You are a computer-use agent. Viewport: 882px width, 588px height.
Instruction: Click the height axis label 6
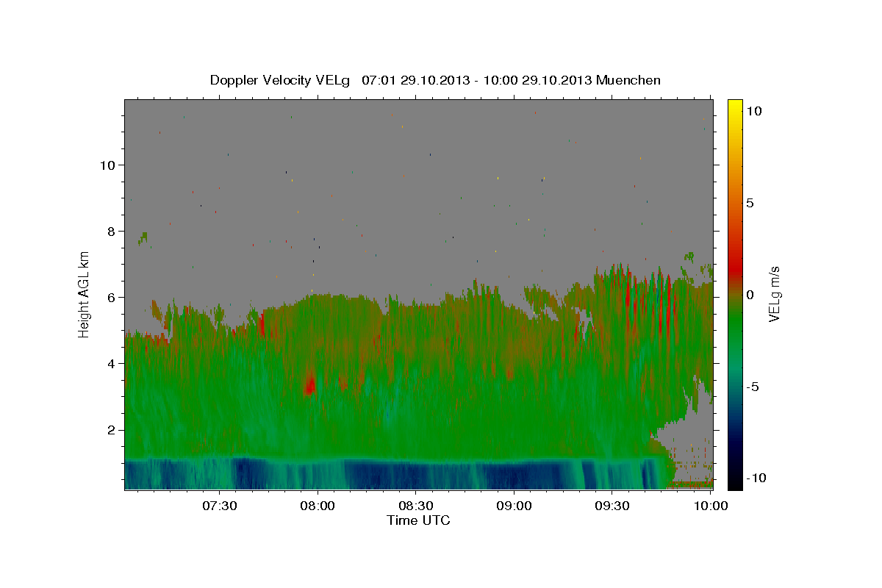(x=112, y=297)
